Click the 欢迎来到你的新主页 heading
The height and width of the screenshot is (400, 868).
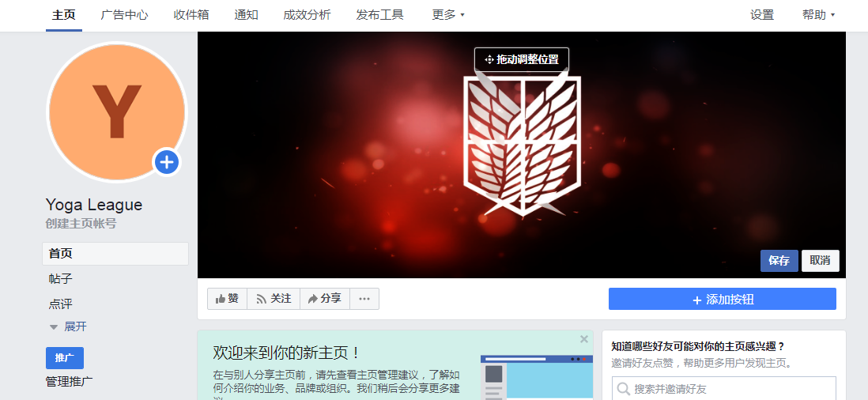[x=287, y=353]
